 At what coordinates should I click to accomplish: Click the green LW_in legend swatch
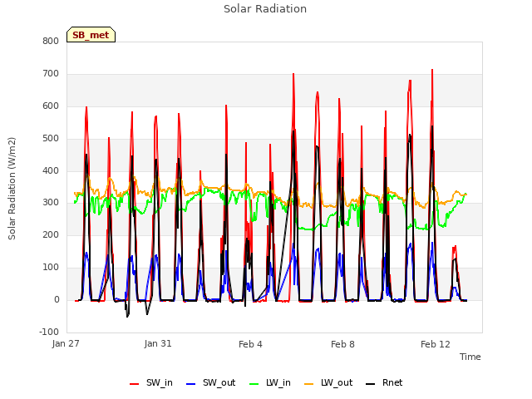click(x=254, y=384)
